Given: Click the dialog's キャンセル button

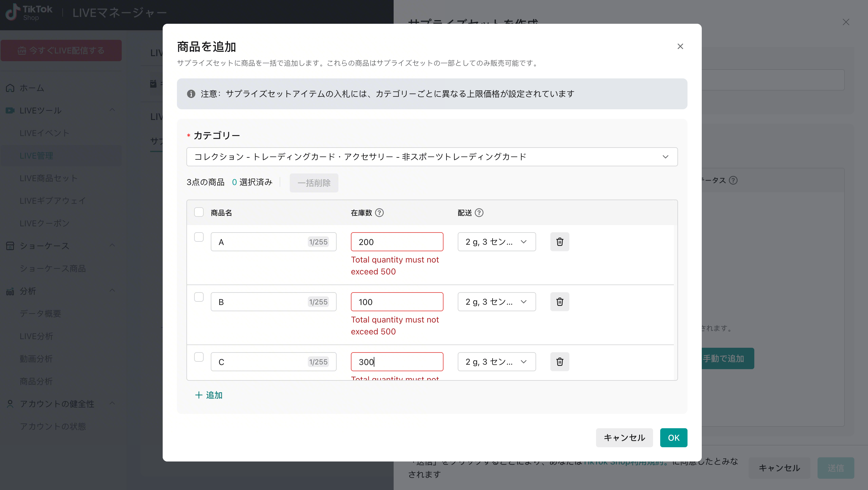Looking at the screenshot, I should (624, 438).
